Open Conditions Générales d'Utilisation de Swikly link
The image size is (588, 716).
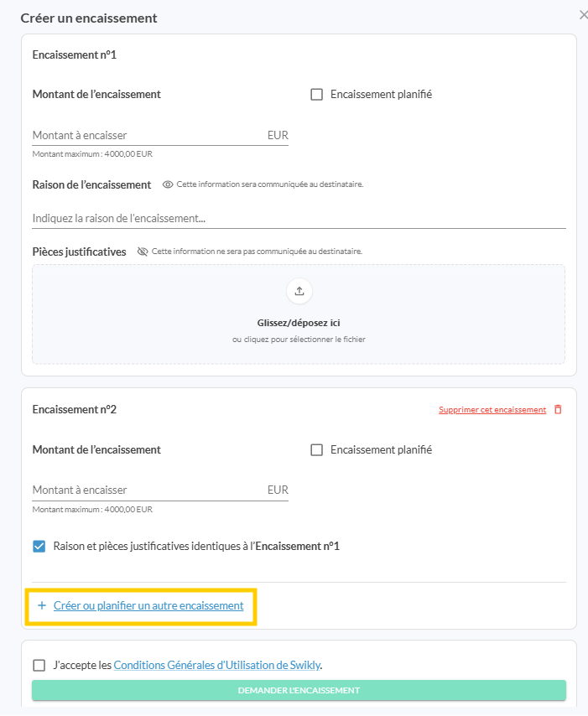(x=217, y=666)
